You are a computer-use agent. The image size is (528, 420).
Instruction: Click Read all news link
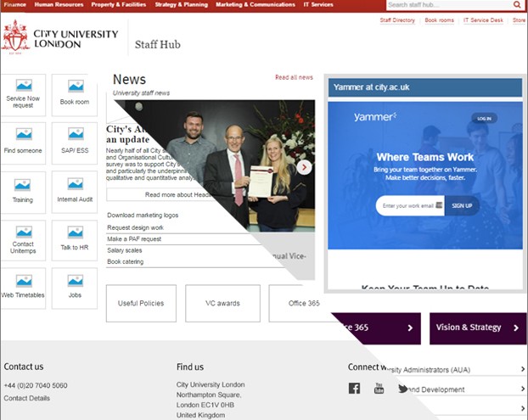pyautogui.click(x=294, y=77)
